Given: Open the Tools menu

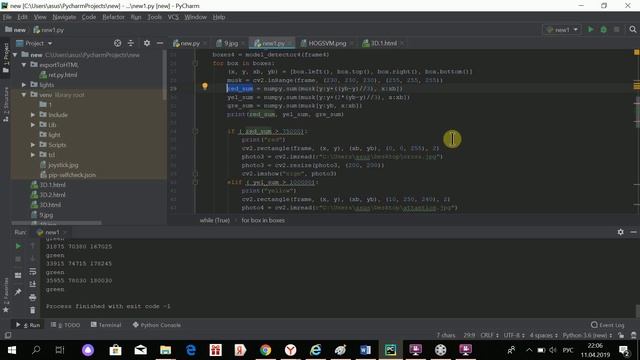Looking at the screenshot, I should click(x=155, y=17).
